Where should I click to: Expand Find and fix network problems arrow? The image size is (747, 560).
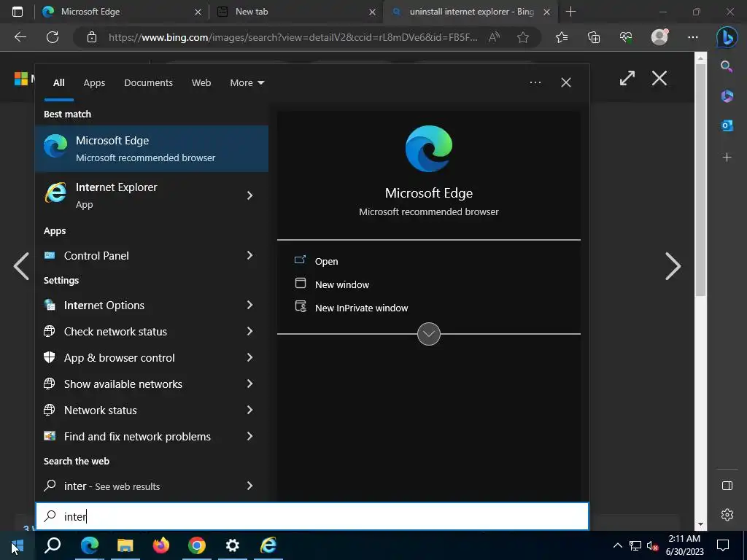click(x=249, y=436)
